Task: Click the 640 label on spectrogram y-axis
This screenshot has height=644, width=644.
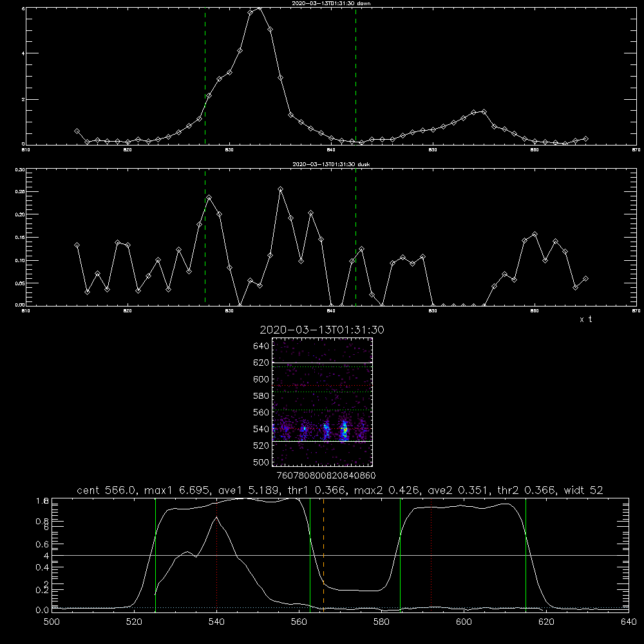Action: point(261,346)
